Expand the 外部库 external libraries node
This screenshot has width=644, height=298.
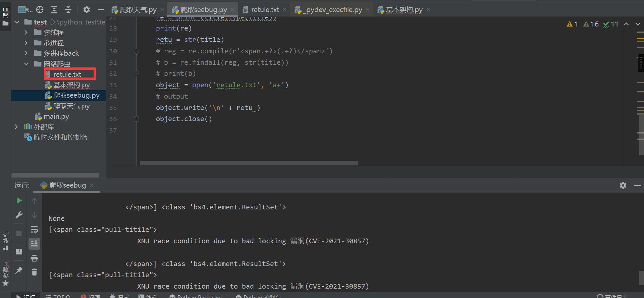tap(16, 127)
